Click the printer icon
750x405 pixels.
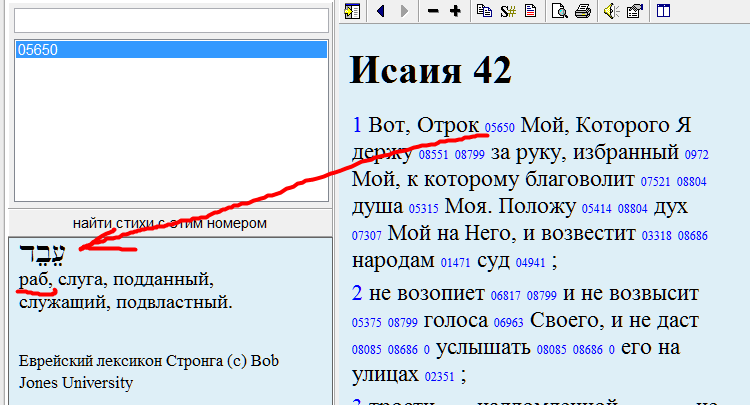pos(583,11)
